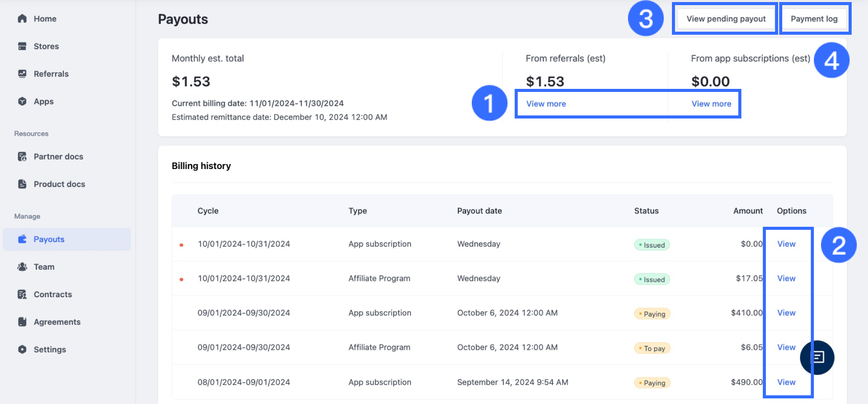Click the Product docs file icon
Viewport: 868px width, 404px height.
[22, 184]
